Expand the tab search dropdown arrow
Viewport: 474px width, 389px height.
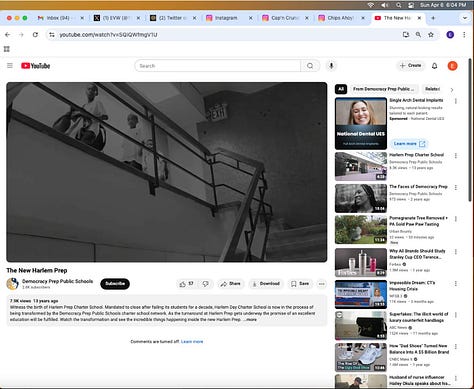(x=464, y=18)
